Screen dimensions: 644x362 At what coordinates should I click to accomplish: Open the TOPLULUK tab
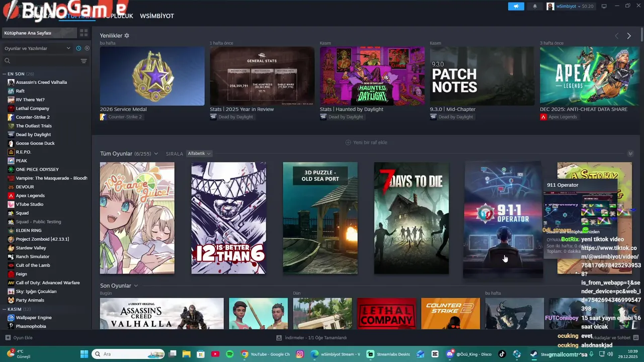(119, 16)
